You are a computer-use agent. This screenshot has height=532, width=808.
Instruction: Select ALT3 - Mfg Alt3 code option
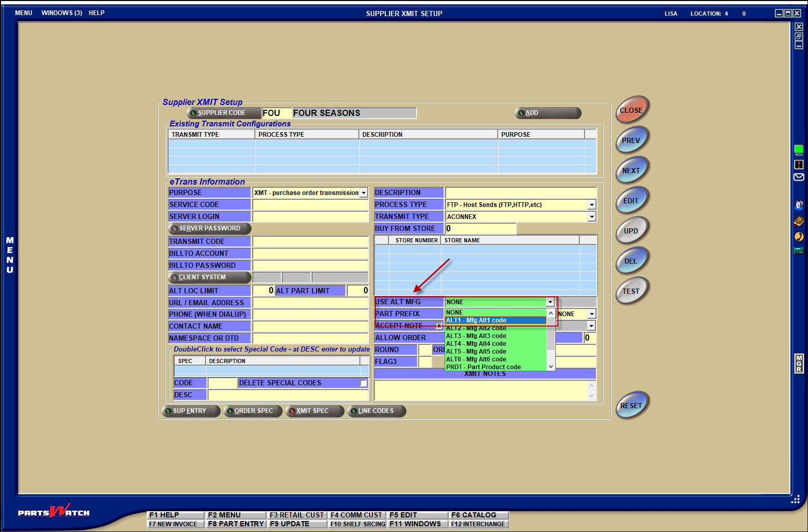click(x=476, y=336)
